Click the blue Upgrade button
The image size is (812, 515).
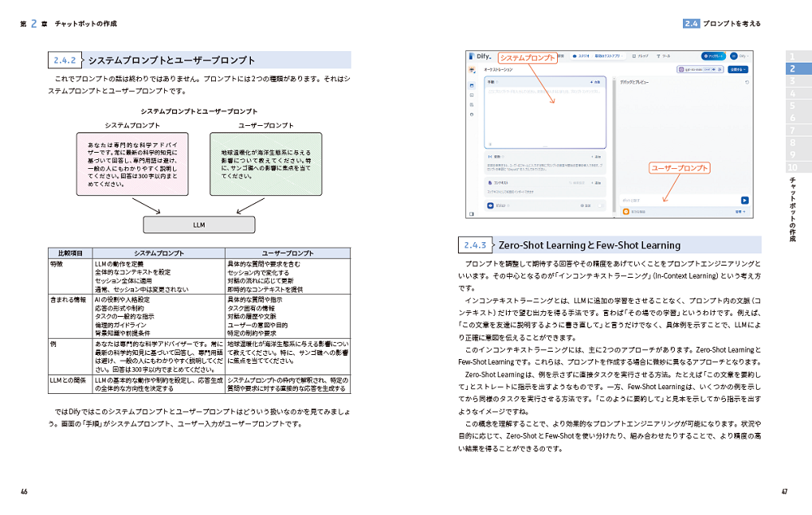[714, 57]
